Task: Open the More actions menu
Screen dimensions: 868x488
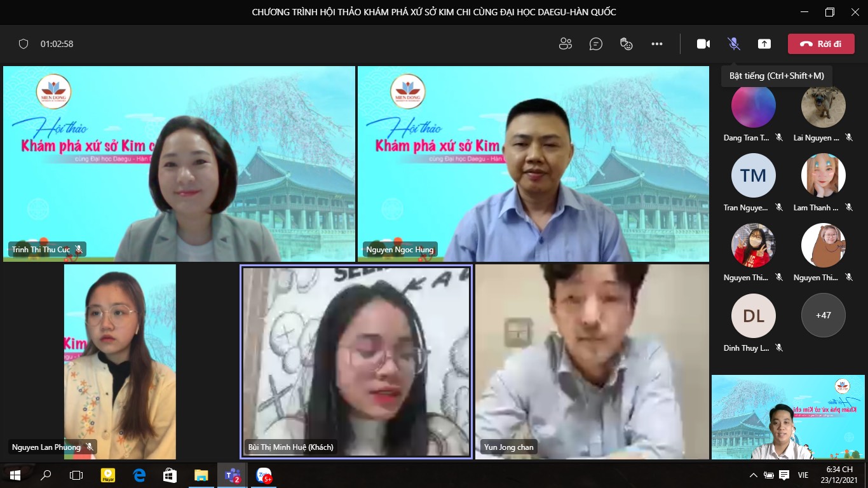Action: point(657,43)
